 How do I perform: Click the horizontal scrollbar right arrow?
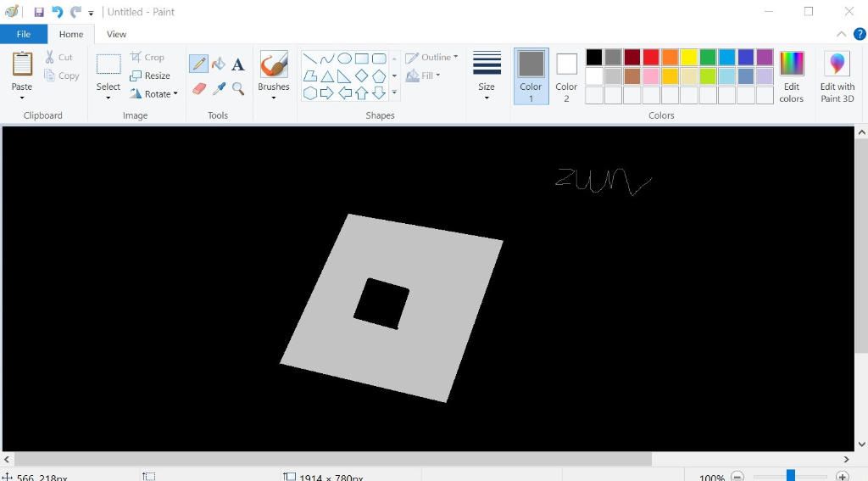(847, 460)
